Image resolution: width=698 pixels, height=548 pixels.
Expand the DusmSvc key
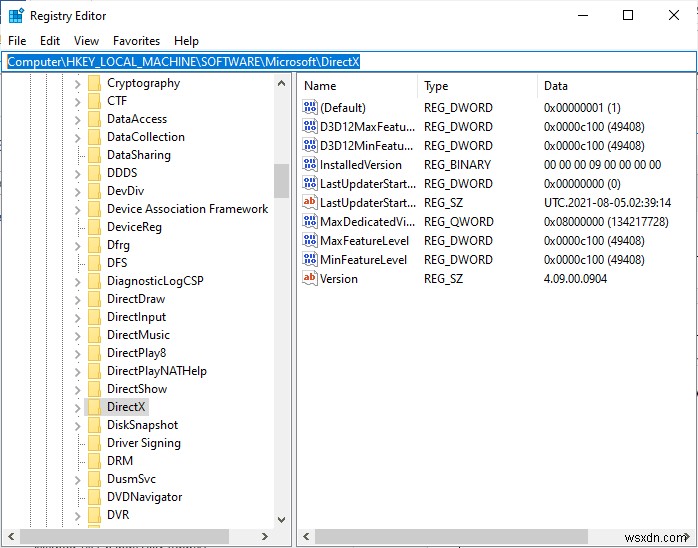click(x=77, y=479)
